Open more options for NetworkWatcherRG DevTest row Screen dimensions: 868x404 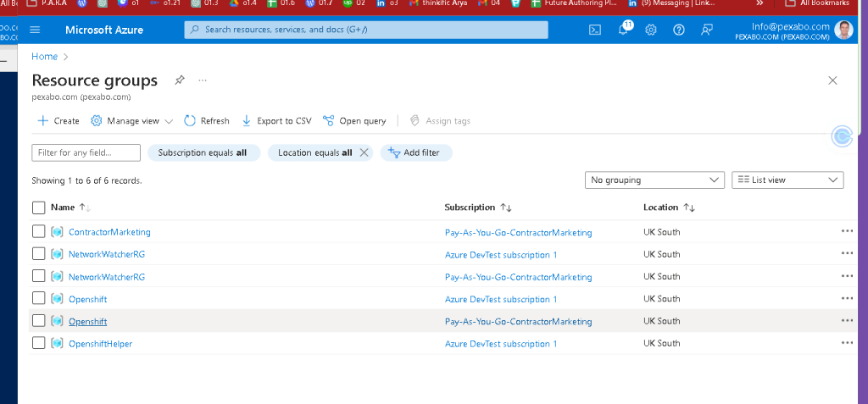tap(847, 253)
